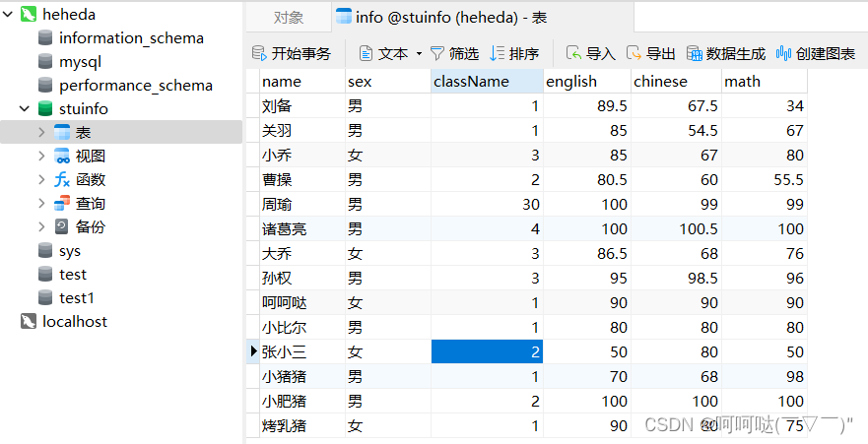This screenshot has width=868, height=444.
Task: Click the 创建图表 create chart button
Action: click(x=816, y=53)
